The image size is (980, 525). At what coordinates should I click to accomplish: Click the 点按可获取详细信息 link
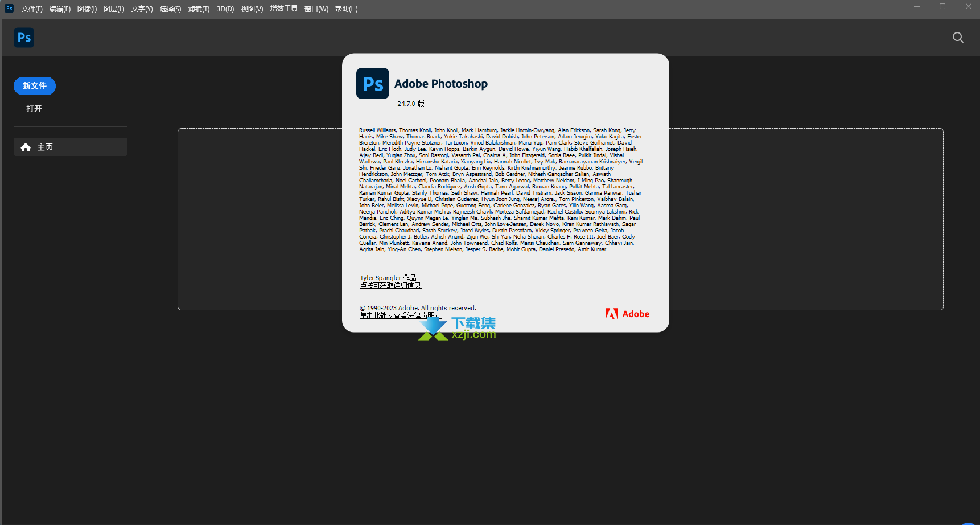390,285
